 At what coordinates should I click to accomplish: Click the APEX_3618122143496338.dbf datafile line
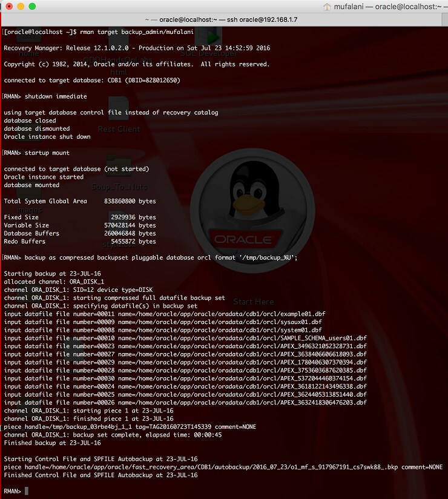point(185,386)
